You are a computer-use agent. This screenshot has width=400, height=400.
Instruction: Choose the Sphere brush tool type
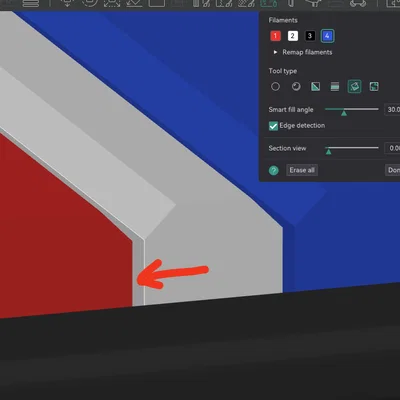[296, 87]
